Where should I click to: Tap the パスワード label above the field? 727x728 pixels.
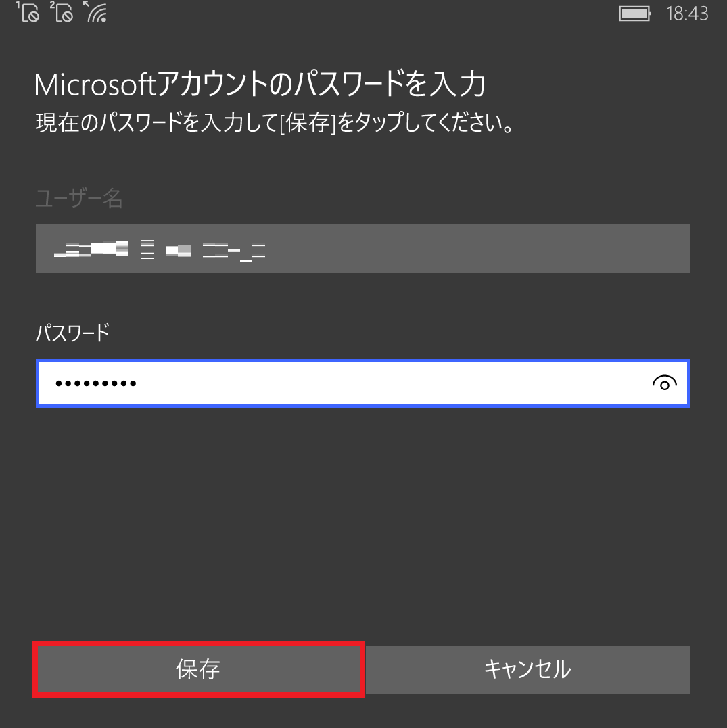pos(72,333)
